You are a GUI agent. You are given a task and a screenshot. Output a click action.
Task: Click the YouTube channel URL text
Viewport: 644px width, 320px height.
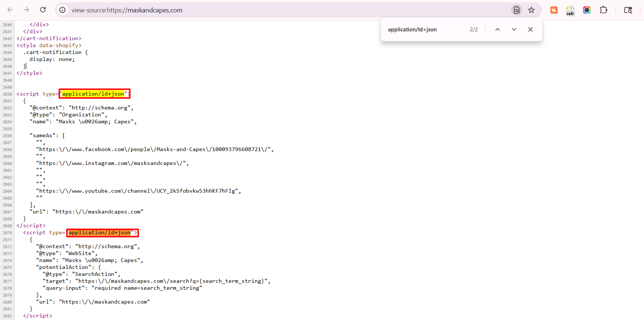[139, 191]
